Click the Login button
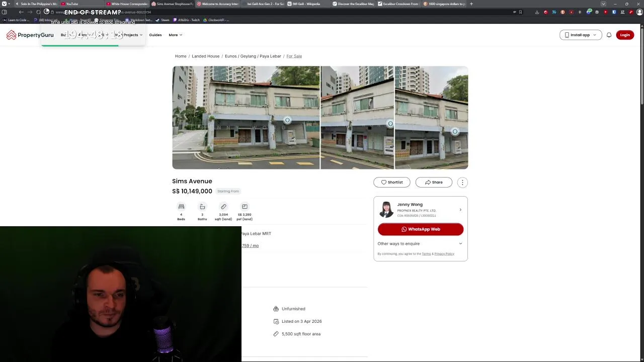The width and height of the screenshot is (644, 362). pos(625,35)
